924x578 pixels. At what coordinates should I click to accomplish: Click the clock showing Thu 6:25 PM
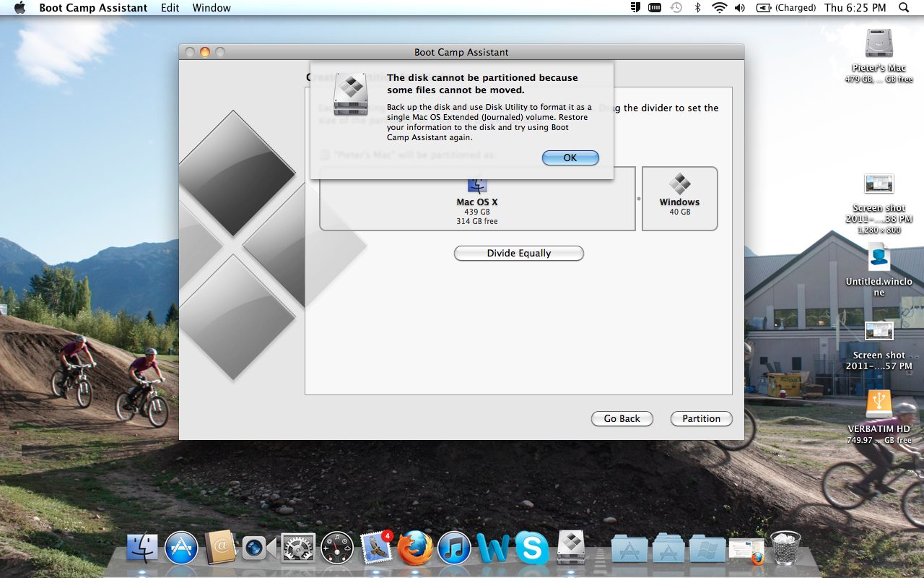click(x=855, y=8)
